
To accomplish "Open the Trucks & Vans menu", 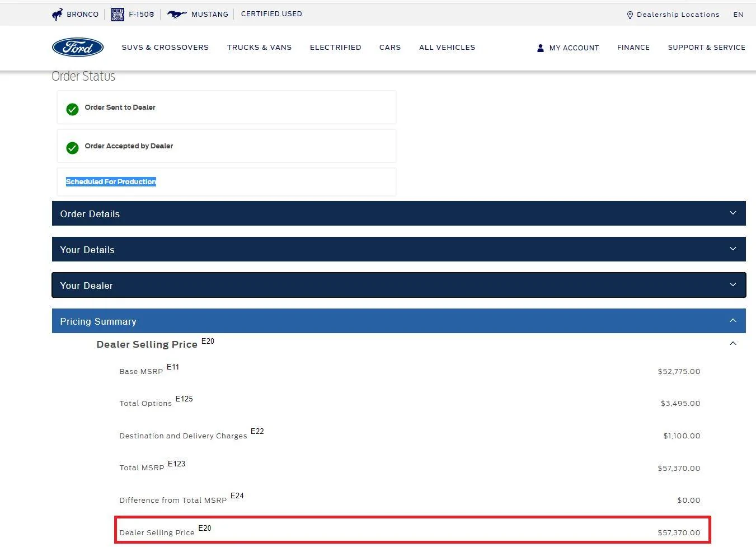I will (x=259, y=48).
